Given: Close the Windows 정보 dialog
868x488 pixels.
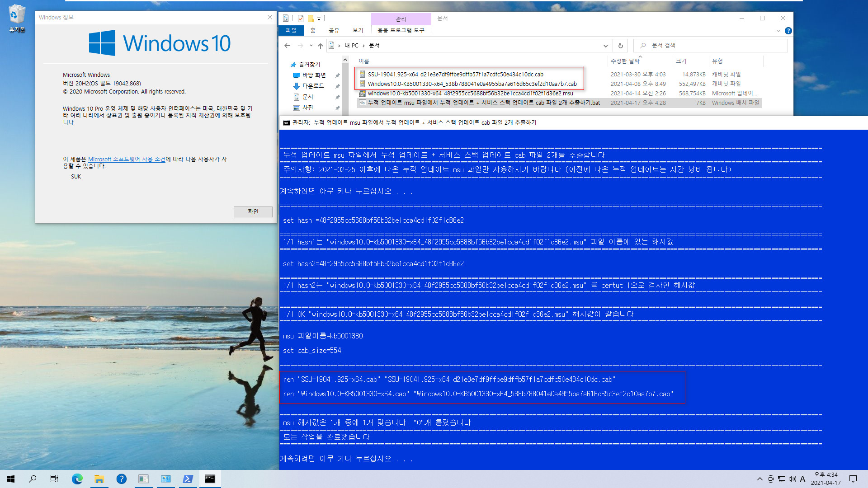Looking at the screenshot, I should (270, 17).
